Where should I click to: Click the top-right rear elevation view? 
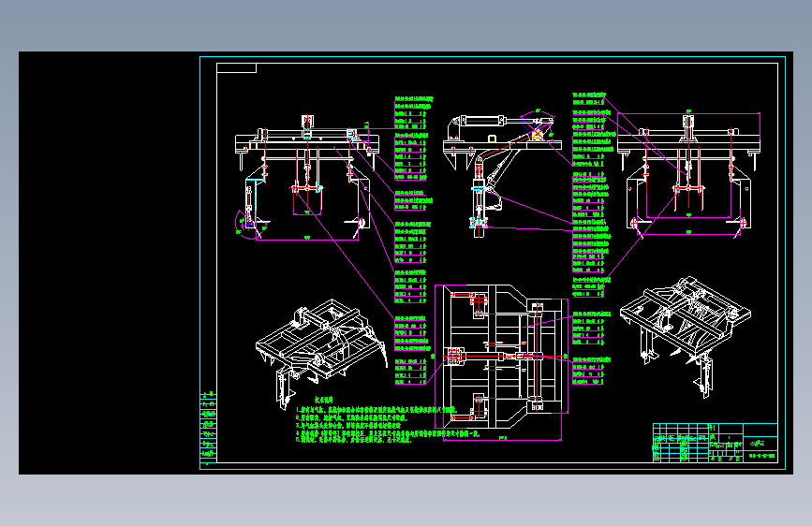pyautogui.click(x=688, y=175)
